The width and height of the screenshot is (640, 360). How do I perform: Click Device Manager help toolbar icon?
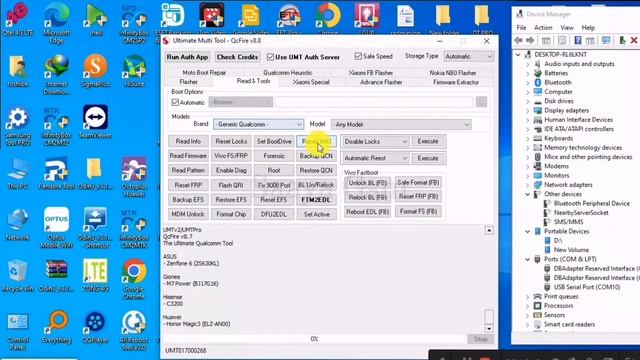click(x=578, y=40)
